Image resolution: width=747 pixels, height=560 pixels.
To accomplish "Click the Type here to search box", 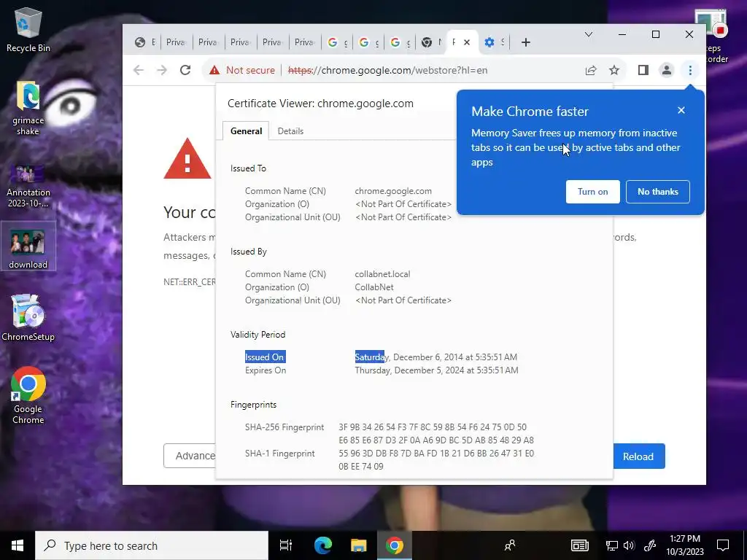I will coord(152,545).
